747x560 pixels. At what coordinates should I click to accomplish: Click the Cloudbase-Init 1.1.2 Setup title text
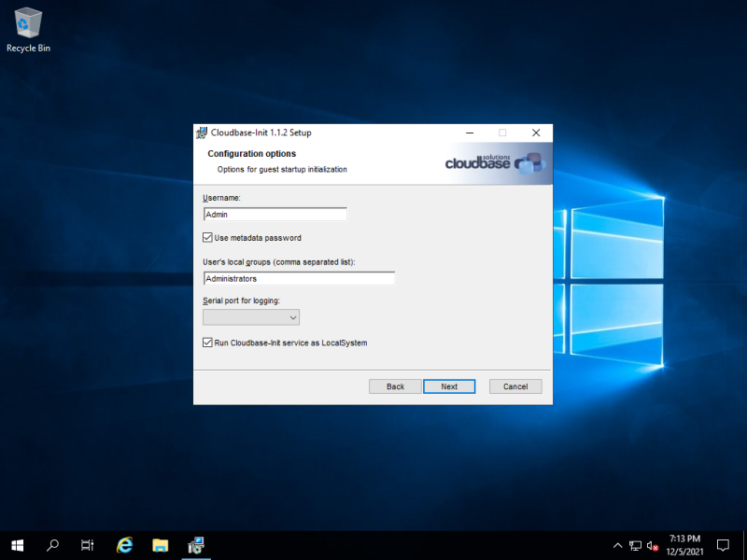[261, 133]
